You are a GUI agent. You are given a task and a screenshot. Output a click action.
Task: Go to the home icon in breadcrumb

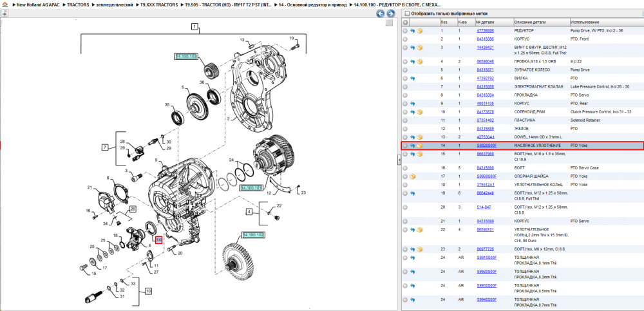click(5, 5)
